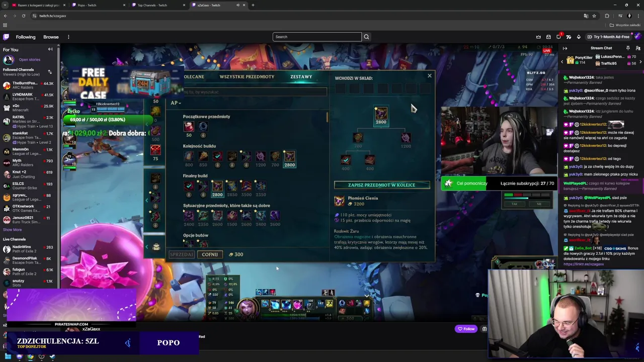Click bookmark star in browser address bar
Image resolution: width=644 pixels, height=362 pixels.
(x=594, y=16)
